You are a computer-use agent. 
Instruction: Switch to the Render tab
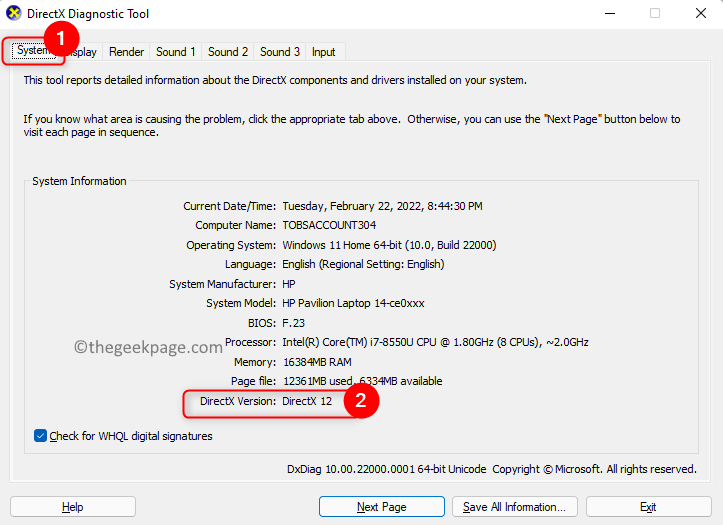126,52
